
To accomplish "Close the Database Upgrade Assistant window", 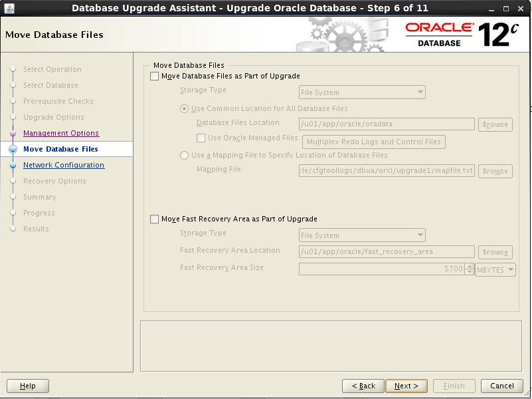I will point(521,9).
